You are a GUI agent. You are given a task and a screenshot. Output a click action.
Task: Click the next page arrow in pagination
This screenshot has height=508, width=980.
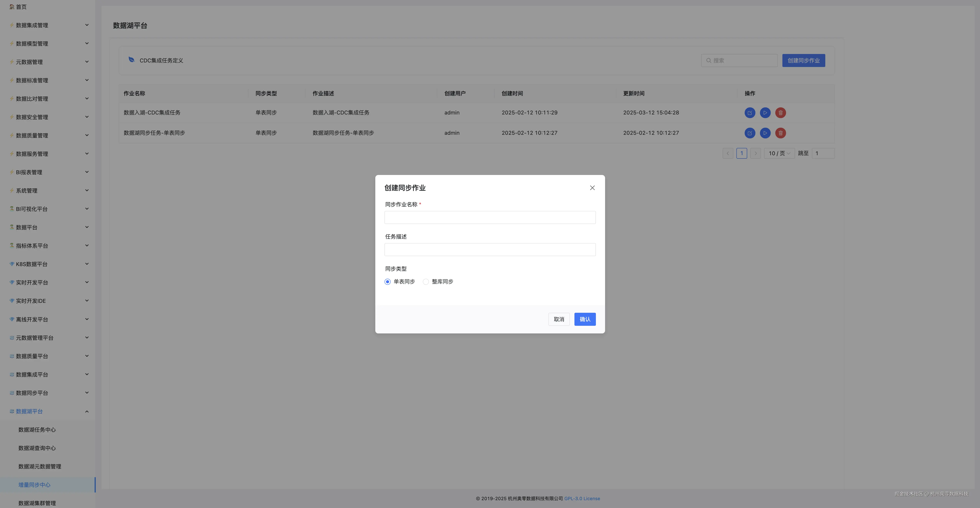[755, 153]
